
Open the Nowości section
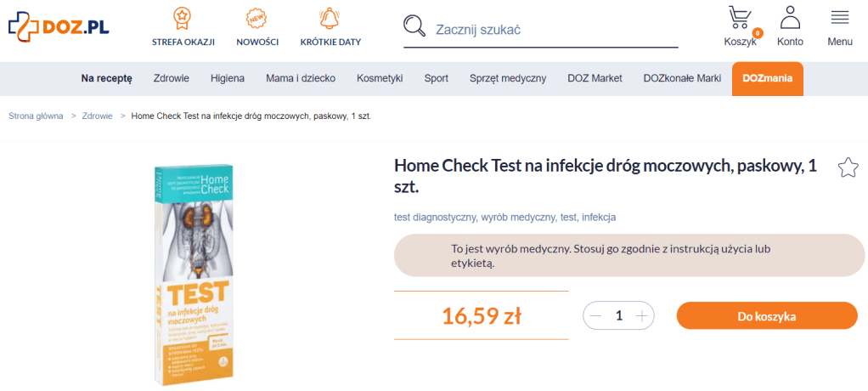point(257,26)
